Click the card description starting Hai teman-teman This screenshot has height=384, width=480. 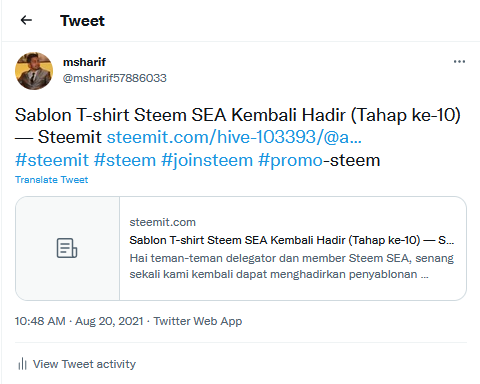click(292, 266)
